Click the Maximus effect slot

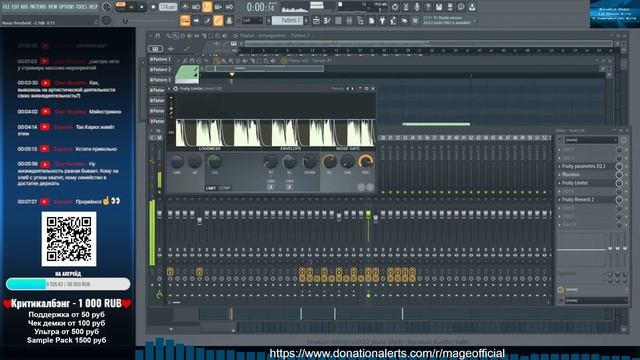(586, 175)
